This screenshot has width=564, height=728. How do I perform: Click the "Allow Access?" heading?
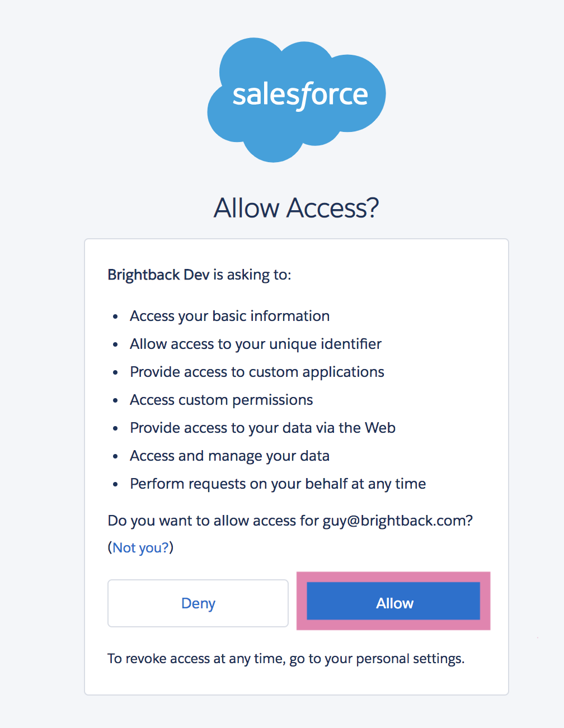click(x=296, y=207)
